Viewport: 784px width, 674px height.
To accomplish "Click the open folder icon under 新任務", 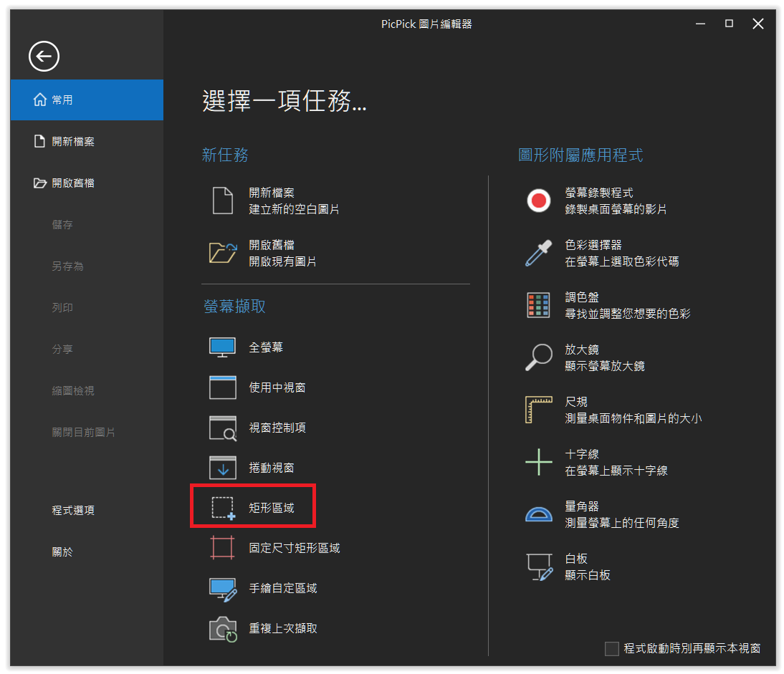I will [x=223, y=253].
